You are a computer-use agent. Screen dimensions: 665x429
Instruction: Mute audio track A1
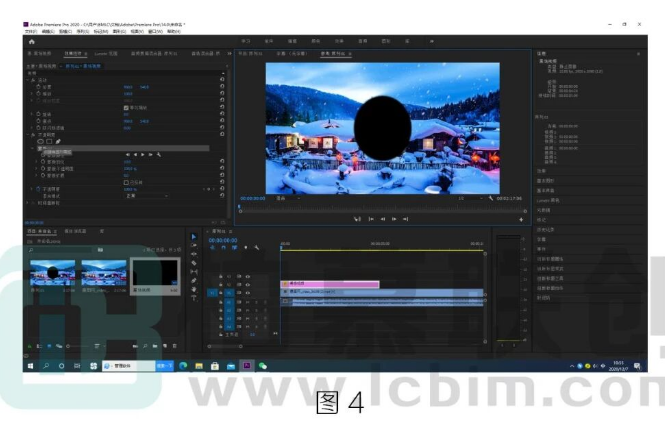tap(248, 302)
